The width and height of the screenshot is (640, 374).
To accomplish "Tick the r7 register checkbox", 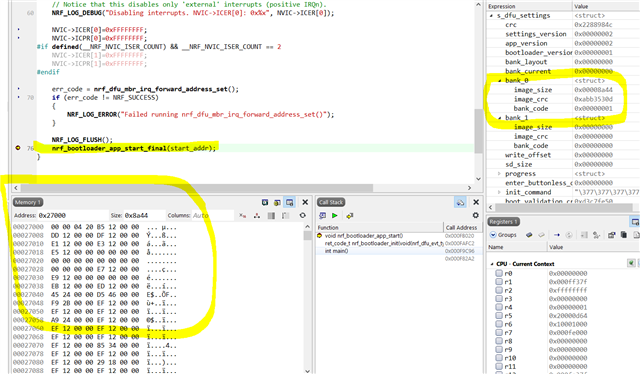I will pos(499,332).
